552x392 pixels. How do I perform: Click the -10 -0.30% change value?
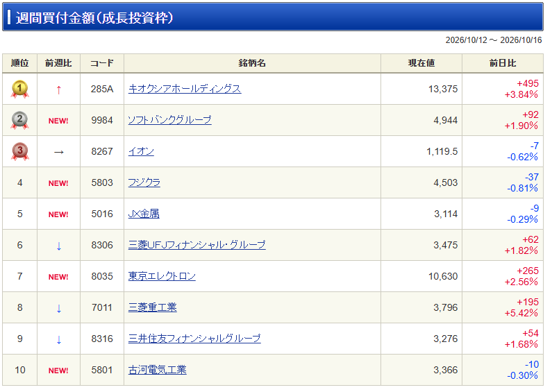click(523, 370)
